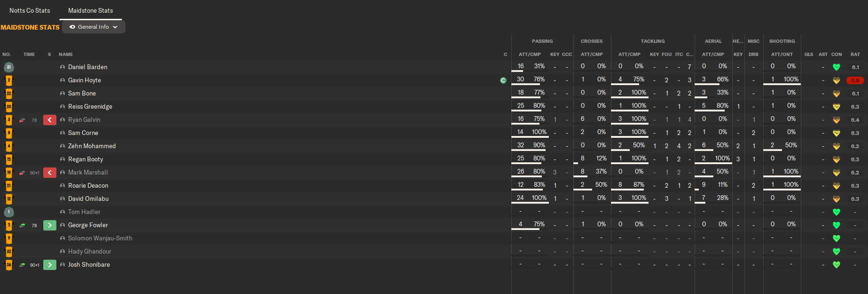Click the TACKLING group header
Viewport: 868px width, 294px height.
tap(653, 41)
